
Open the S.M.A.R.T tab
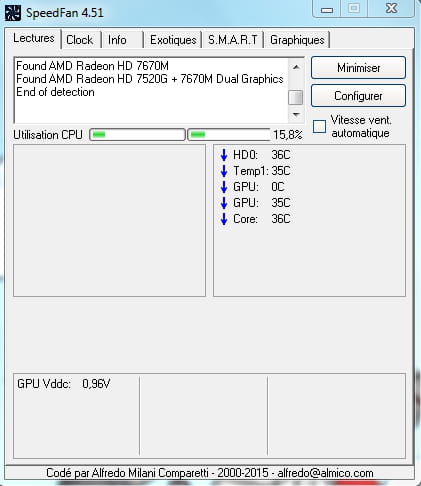[x=233, y=40]
